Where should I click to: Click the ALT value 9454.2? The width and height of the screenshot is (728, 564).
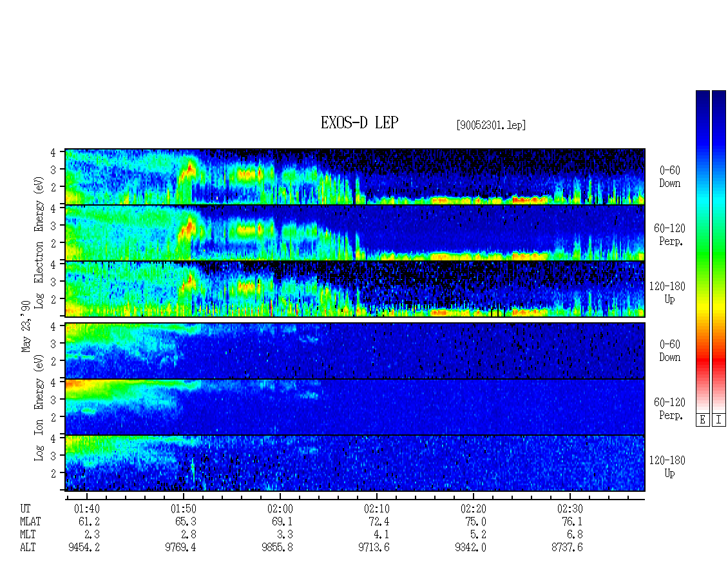pyautogui.click(x=84, y=548)
